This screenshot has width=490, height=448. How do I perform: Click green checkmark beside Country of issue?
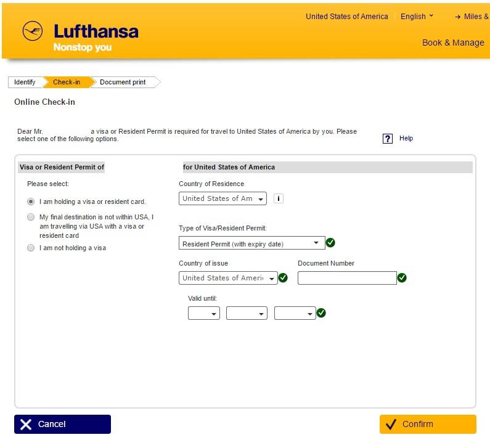[x=283, y=278]
